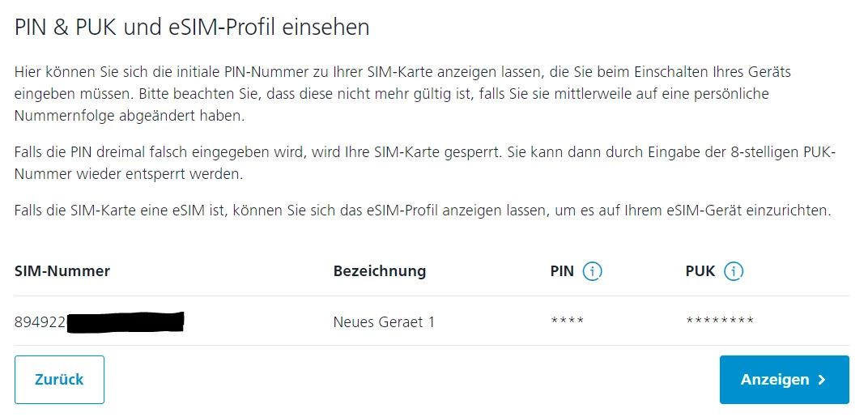Click the black redaction bar over SIM number
Image resolution: width=868 pixels, height=417 pixels.
[x=126, y=322]
